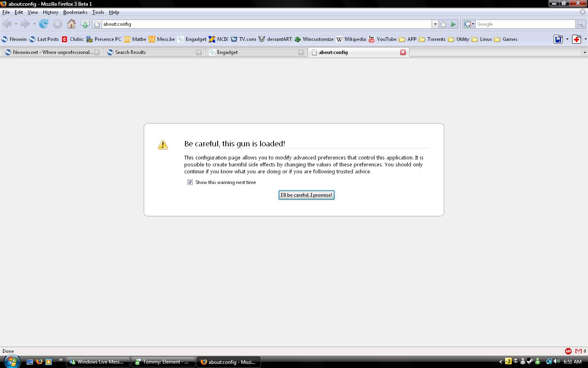Click into the Google search field

coord(525,24)
